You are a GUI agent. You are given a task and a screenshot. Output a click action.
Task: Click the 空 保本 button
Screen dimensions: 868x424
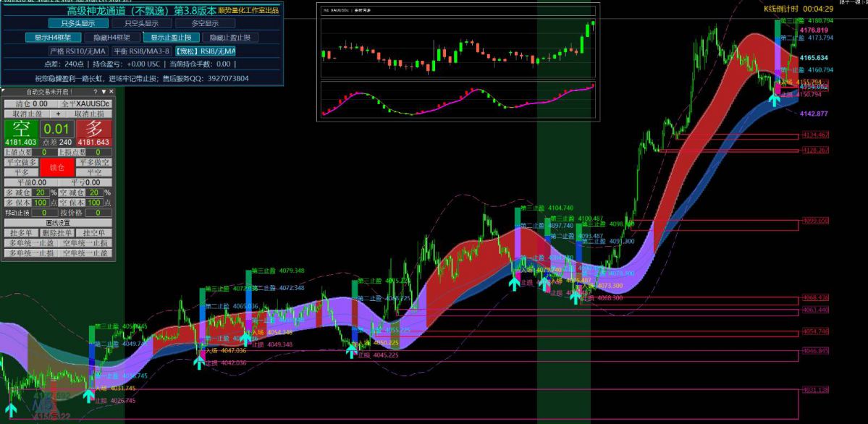(72, 203)
